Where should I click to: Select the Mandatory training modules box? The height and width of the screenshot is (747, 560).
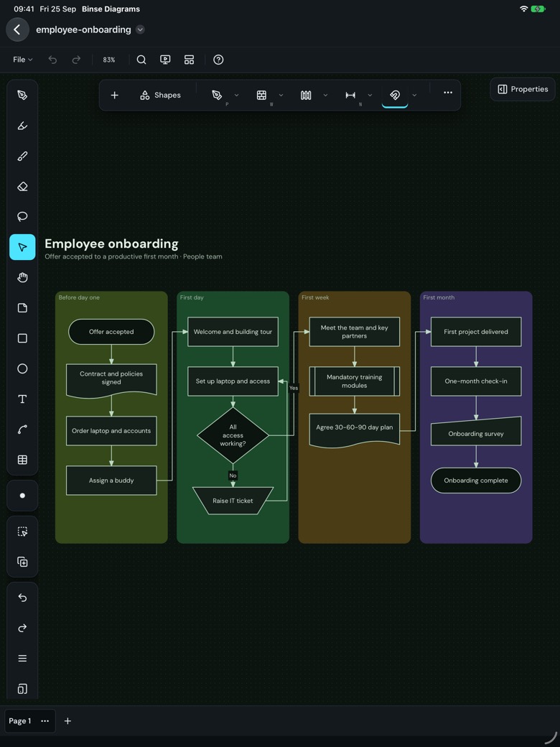[354, 381]
